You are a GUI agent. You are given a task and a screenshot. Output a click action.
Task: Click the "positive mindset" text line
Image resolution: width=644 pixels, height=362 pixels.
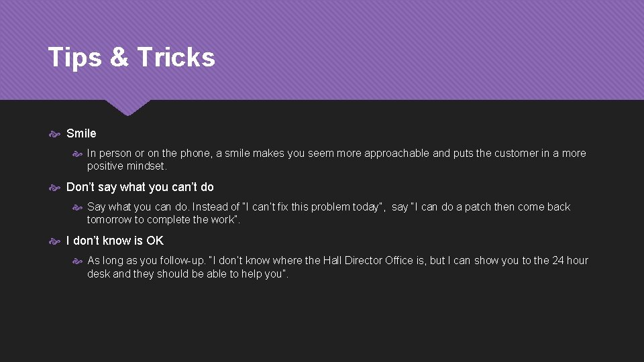(127, 166)
